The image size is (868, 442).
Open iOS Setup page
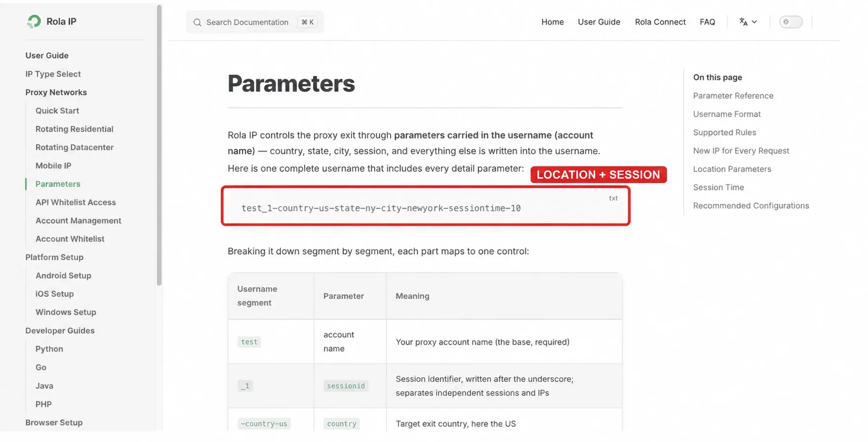pos(54,293)
